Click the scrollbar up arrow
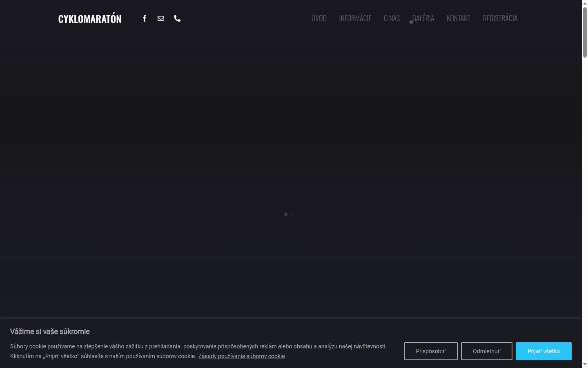Screen dimensions: 588x368 585,3
